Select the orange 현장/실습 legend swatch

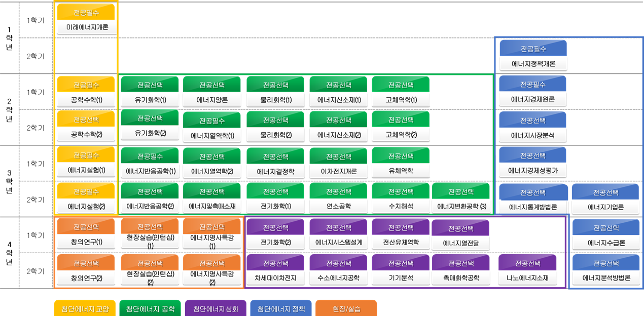[346, 308]
